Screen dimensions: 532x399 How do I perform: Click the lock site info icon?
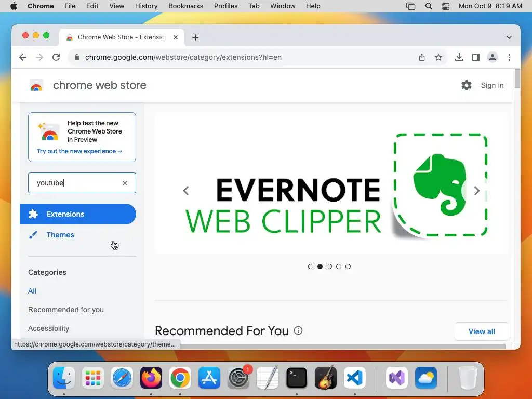coord(77,57)
